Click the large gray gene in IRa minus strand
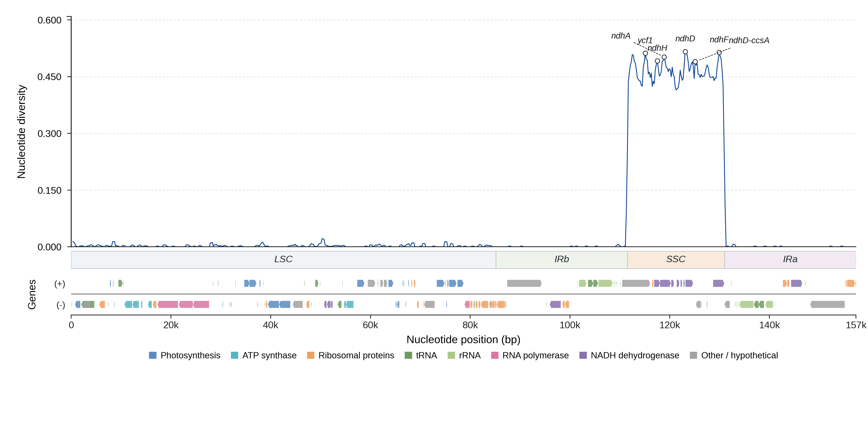Screen dimensions: 868x422 pyautogui.click(x=827, y=305)
